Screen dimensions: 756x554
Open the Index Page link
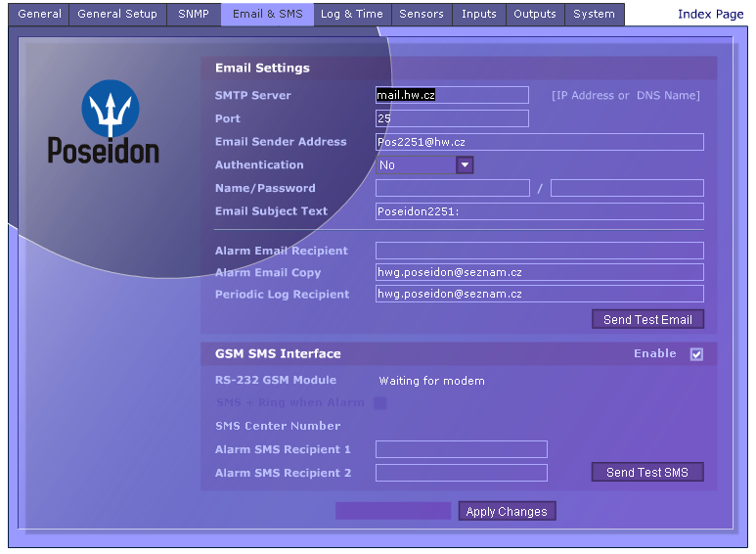tap(710, 14)
